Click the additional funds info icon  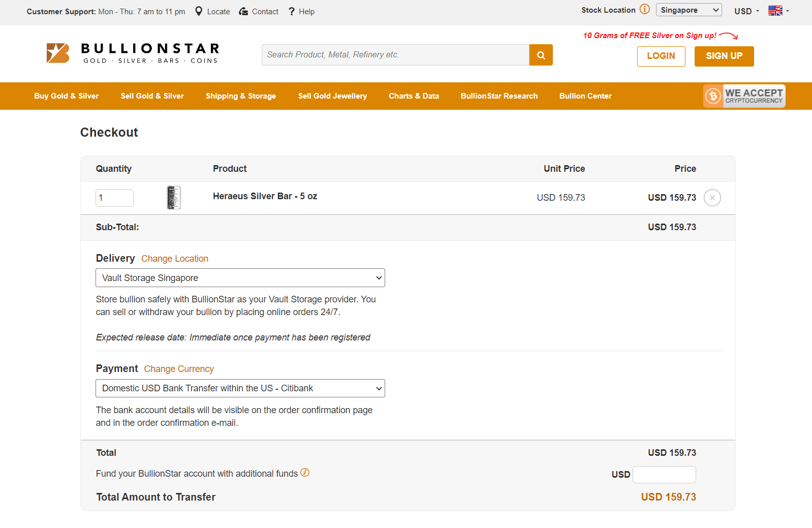coord(305,473)
